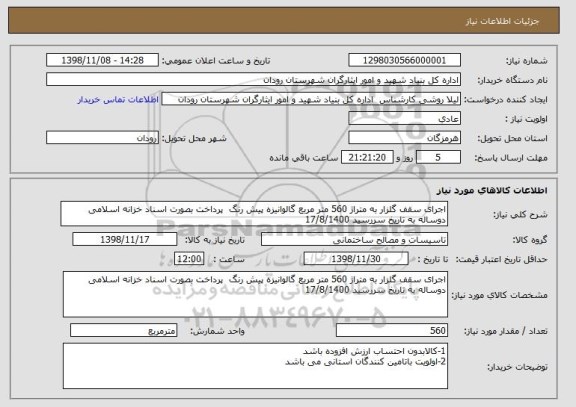Click the شماره نیاز field 1298030566000001
Image resolution: width=576 pixels, height=407 pixels.
tap(404, 60)
